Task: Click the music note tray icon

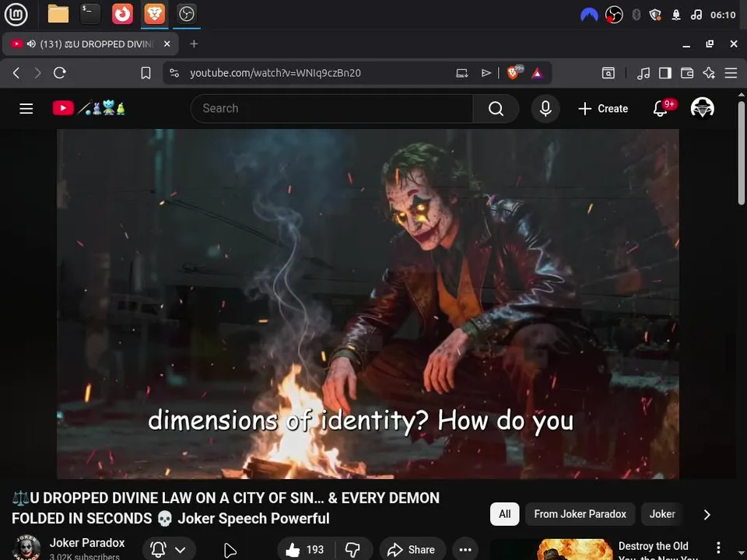Action: point(696,15)
